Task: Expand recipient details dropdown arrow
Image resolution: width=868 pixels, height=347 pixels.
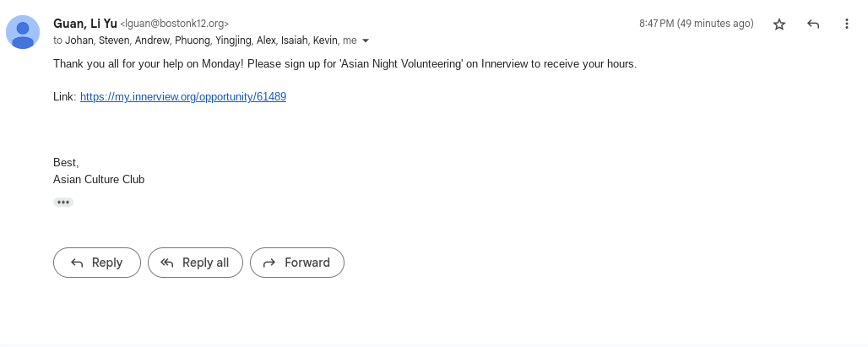Action: (x=366, y=41)
